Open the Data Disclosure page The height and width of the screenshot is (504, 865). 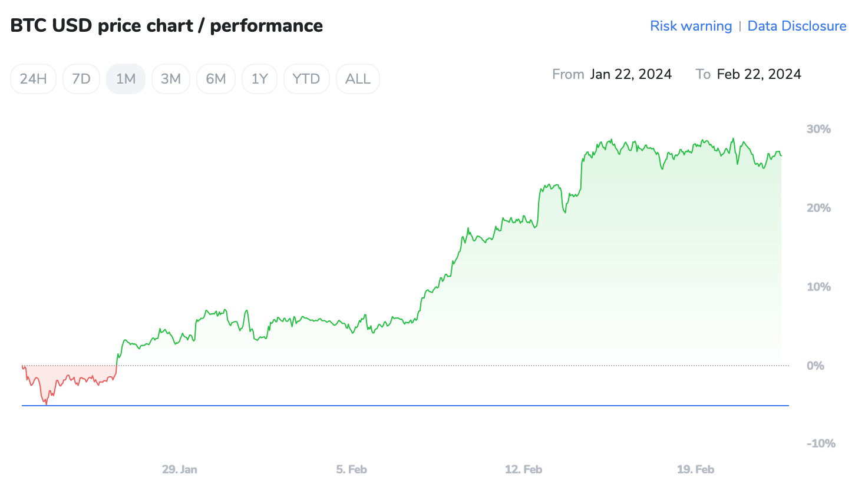point(797,26)
